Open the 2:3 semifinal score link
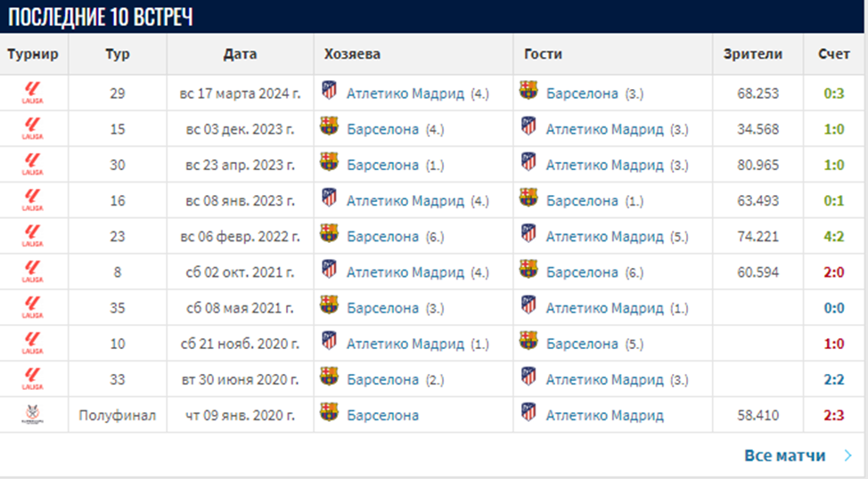The height and width of the screenshot is (479, 868). 834,416
